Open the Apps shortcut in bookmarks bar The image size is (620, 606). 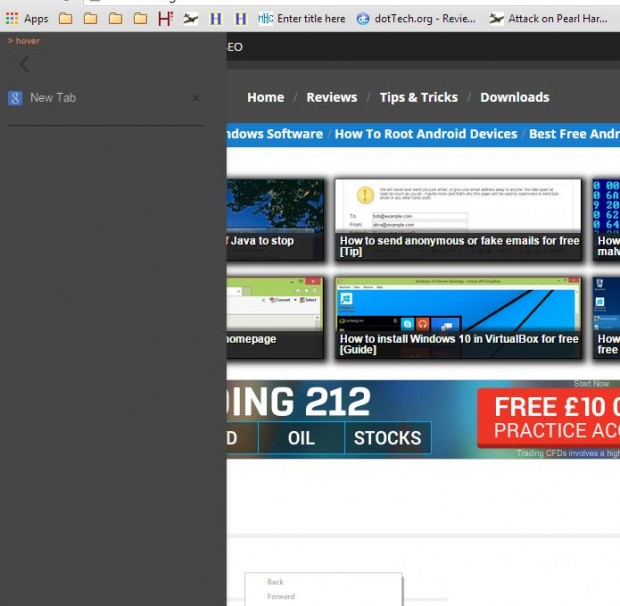(x=27, y=18)
